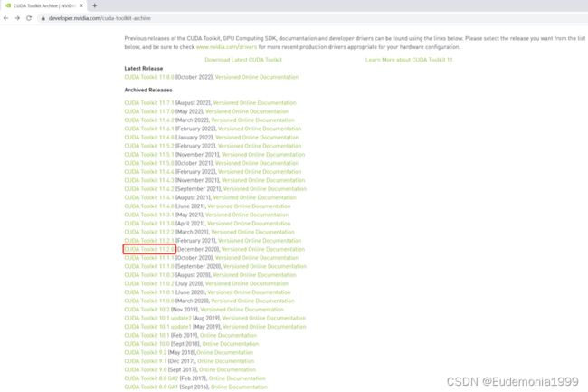Open Online Documentation for CUDA 9.2
Viewport: 588px width, 392px height.
224,353
